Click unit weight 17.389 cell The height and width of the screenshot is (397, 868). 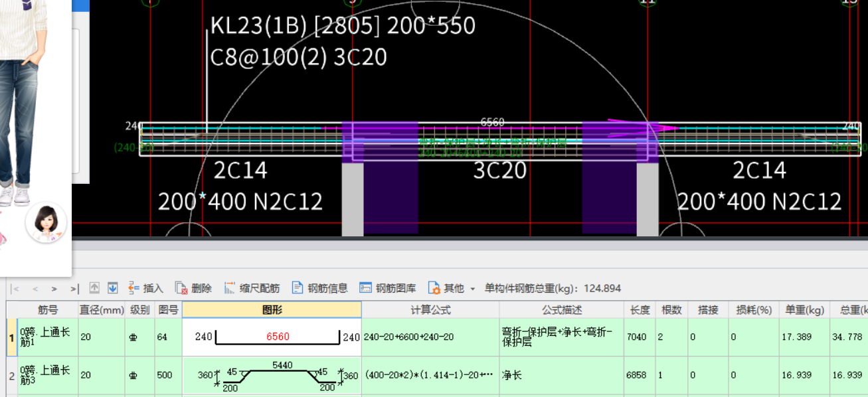point(804,337)
